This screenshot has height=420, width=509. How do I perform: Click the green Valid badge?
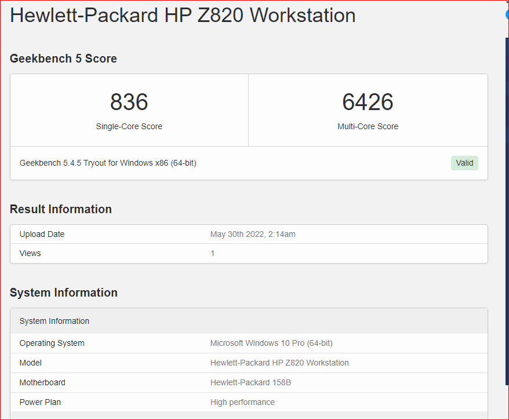click(464, 163)
